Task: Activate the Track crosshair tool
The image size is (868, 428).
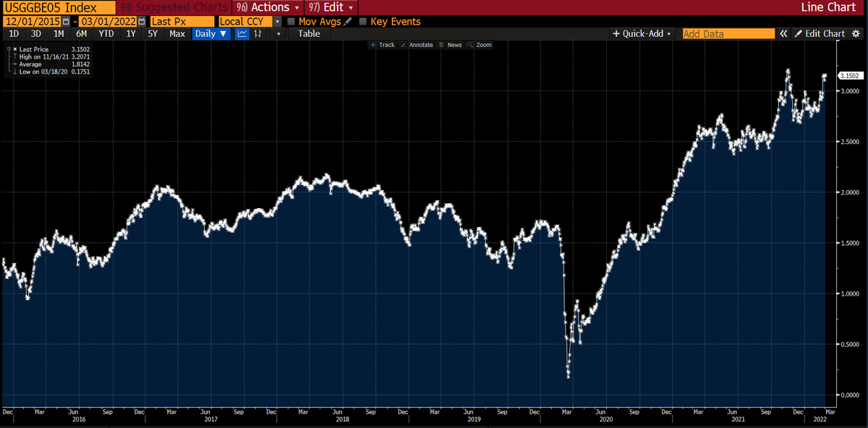Action: point(383,44)
